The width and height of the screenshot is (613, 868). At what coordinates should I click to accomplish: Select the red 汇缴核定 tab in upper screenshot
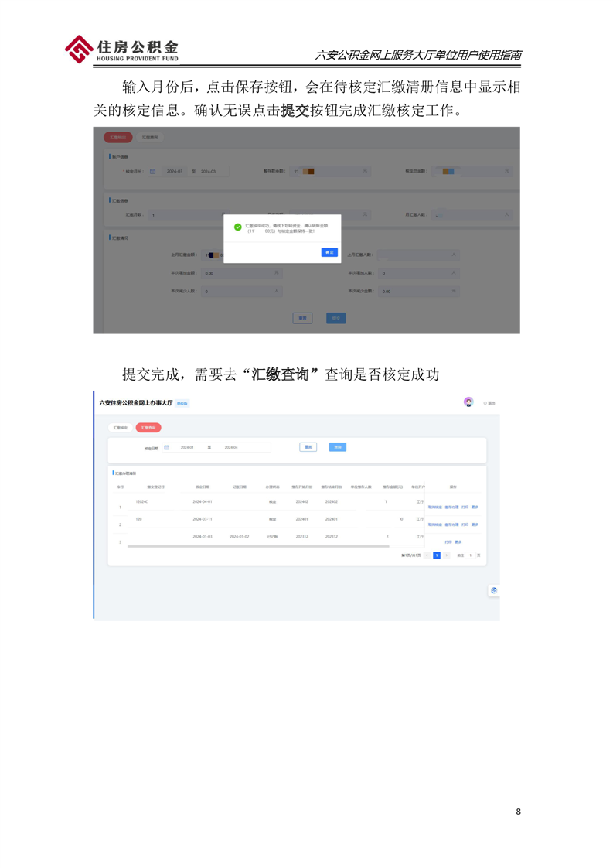pos(117,137)
